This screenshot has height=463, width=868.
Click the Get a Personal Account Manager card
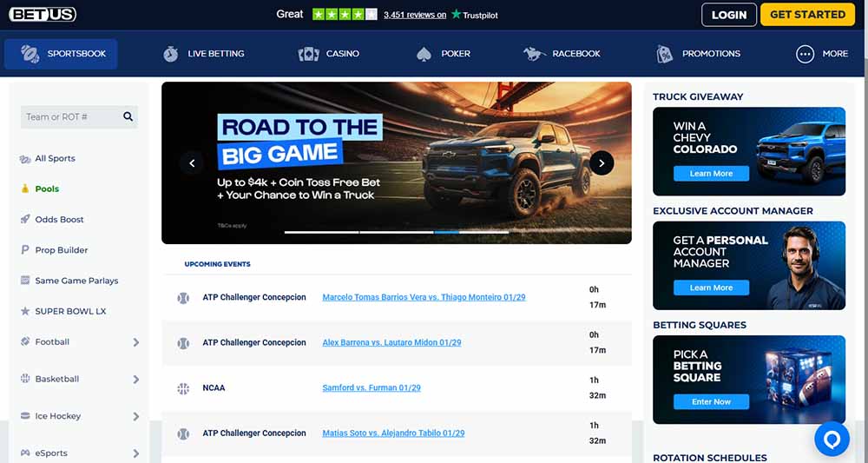coord(749,265)
